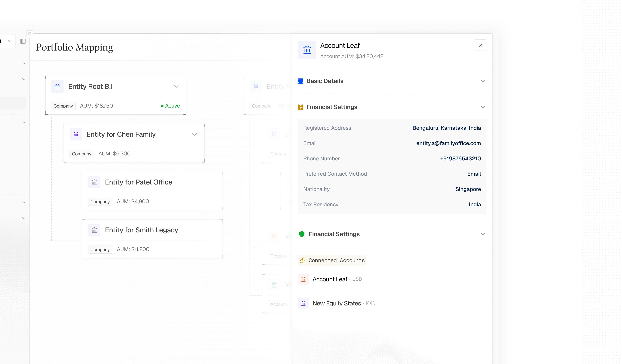
Task: Click the Company tag on Entity Root B.1
Action: pyautogui.click(x=63, y=106)
